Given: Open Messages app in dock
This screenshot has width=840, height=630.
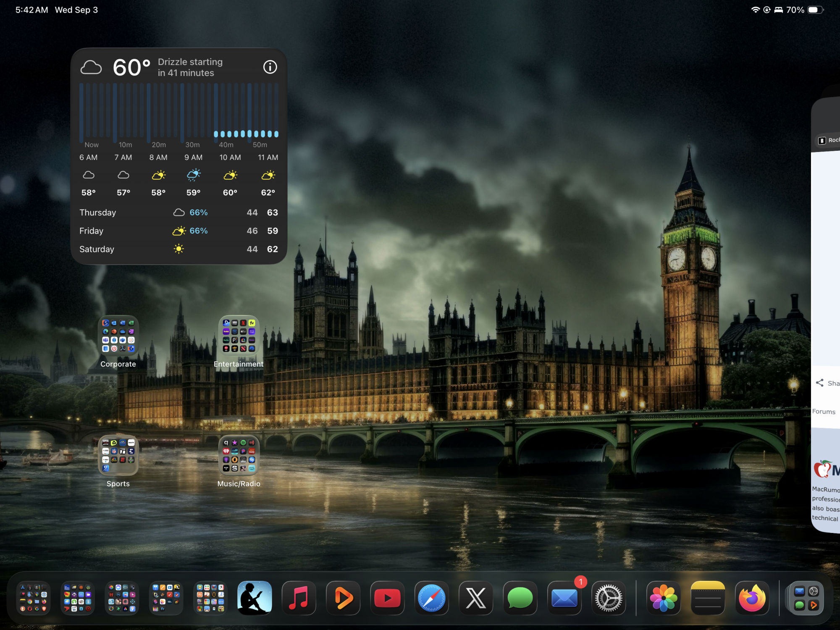Looking at the screenshot, I should click(520, 598).
